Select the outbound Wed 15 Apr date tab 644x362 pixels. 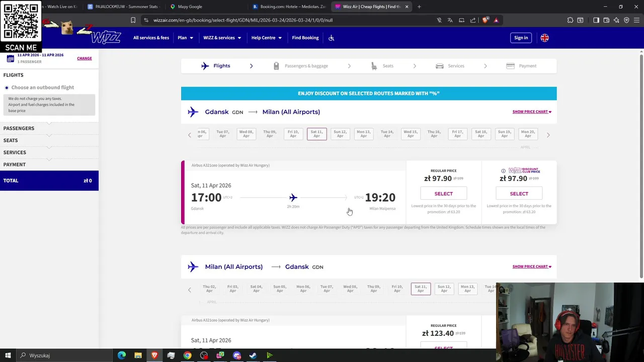(411, 134)
